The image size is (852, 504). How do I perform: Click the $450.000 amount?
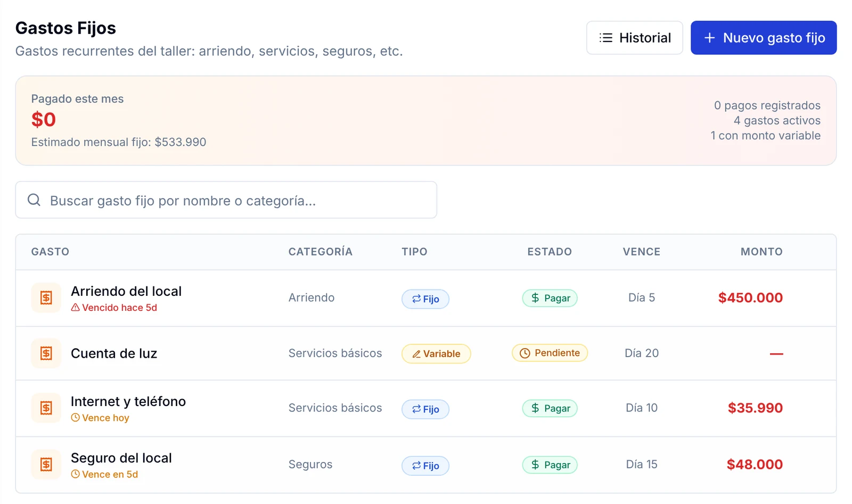[x=750, y=298]
